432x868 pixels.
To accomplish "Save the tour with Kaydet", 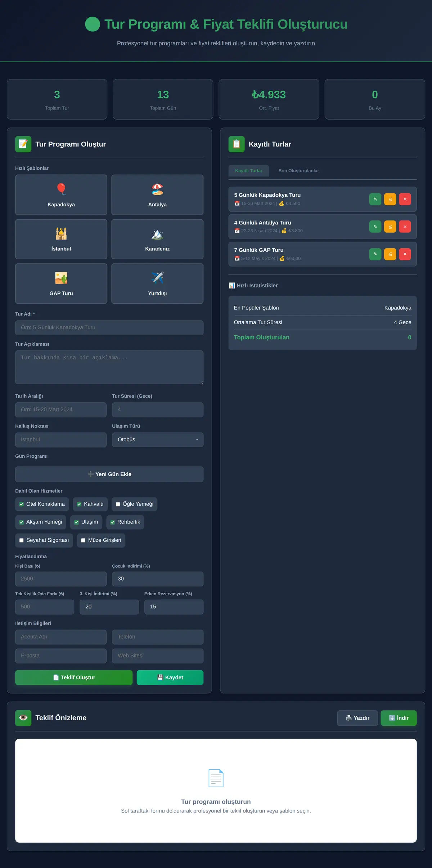I will [170, 677].
